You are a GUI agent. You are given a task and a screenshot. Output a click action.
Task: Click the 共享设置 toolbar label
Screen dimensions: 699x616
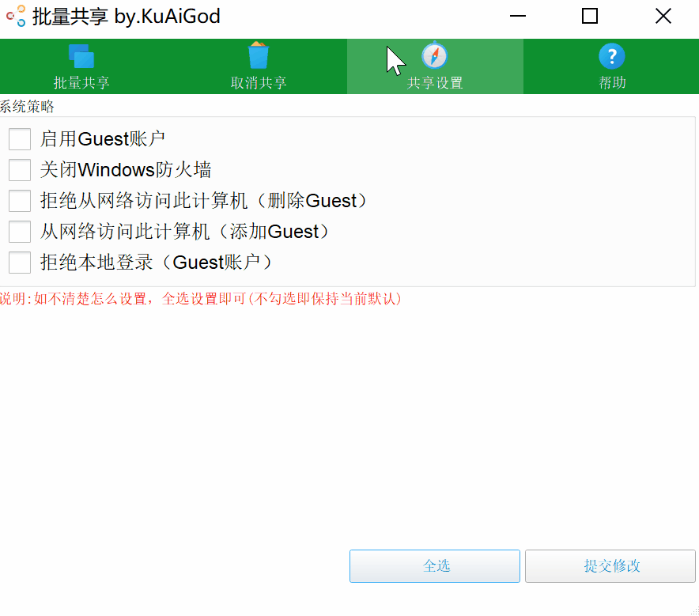[436, 80]
